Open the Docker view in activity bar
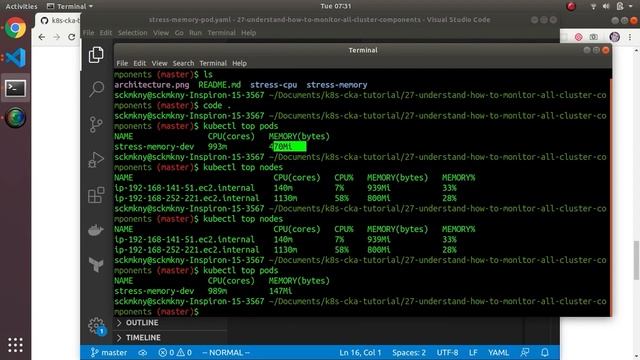Screen dimensions: 640x360 (96, 231)
